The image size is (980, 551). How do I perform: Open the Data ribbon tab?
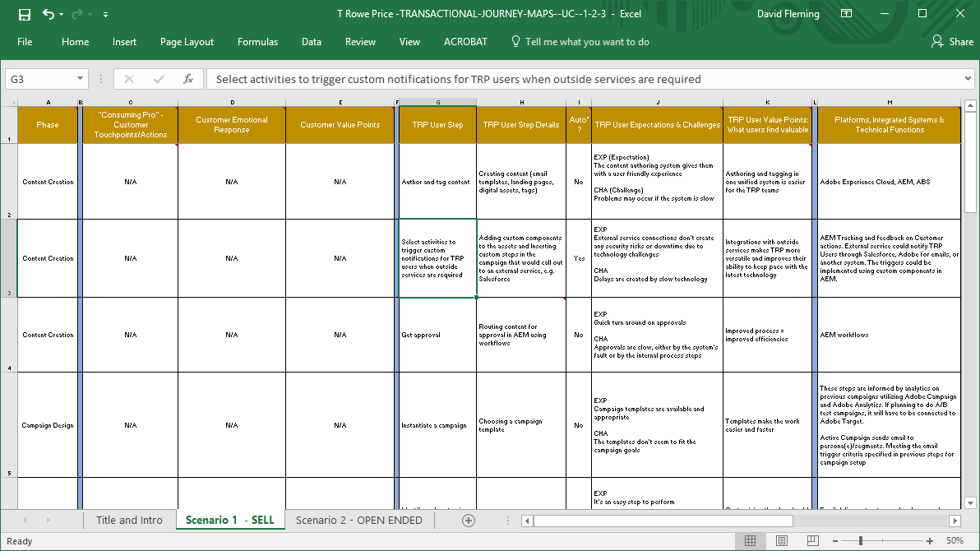312,42
